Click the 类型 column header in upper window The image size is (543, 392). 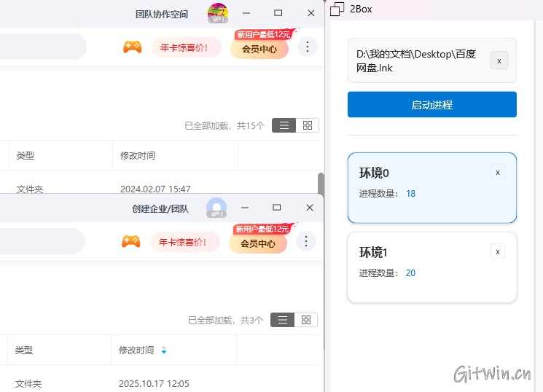tap(26, 155)
